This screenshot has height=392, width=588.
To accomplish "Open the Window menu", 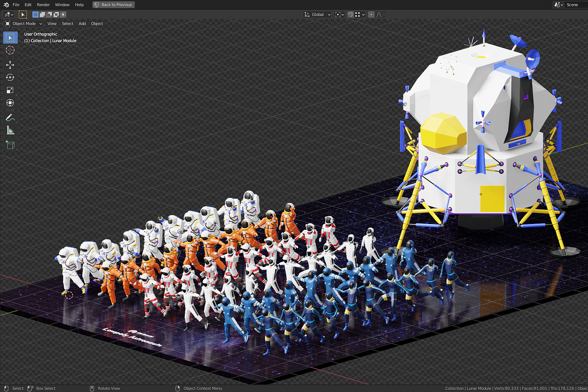I will coord(62,4).
